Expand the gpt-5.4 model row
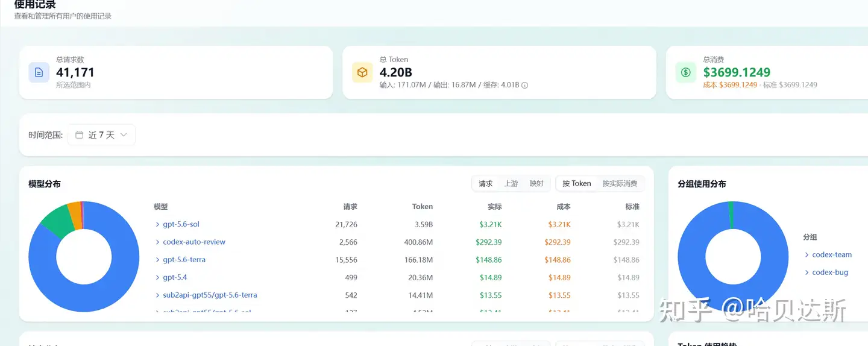Viewport: 868px width, 346px height. [x=158, y=278]
